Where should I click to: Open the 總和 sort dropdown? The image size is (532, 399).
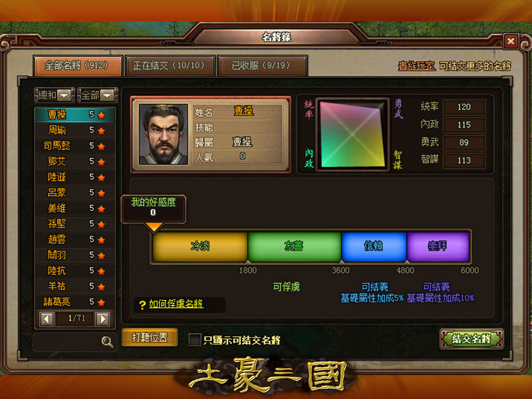(x=55, y=95)
